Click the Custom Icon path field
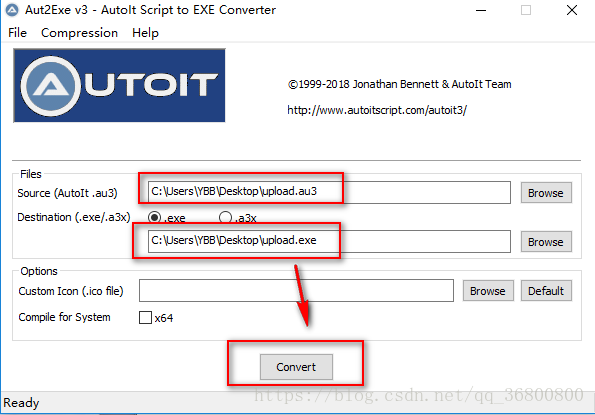The width and height of the screenshot is (595, 415). (296, 291)
